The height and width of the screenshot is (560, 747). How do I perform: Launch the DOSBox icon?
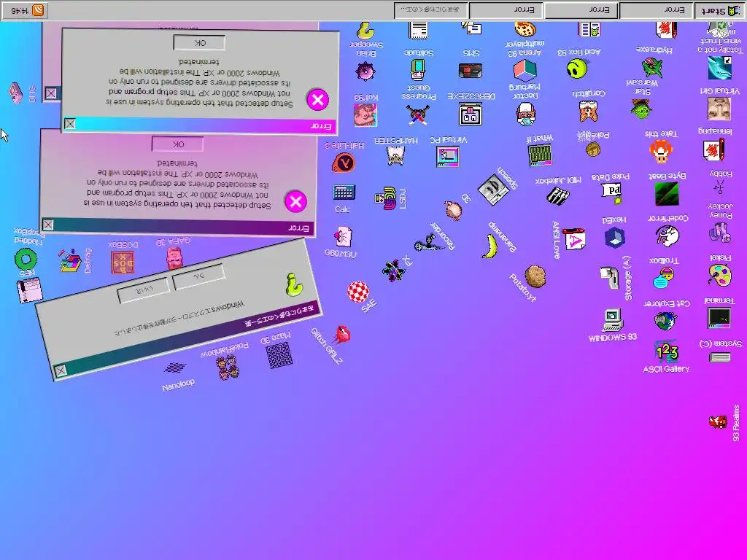pos(123,262)
